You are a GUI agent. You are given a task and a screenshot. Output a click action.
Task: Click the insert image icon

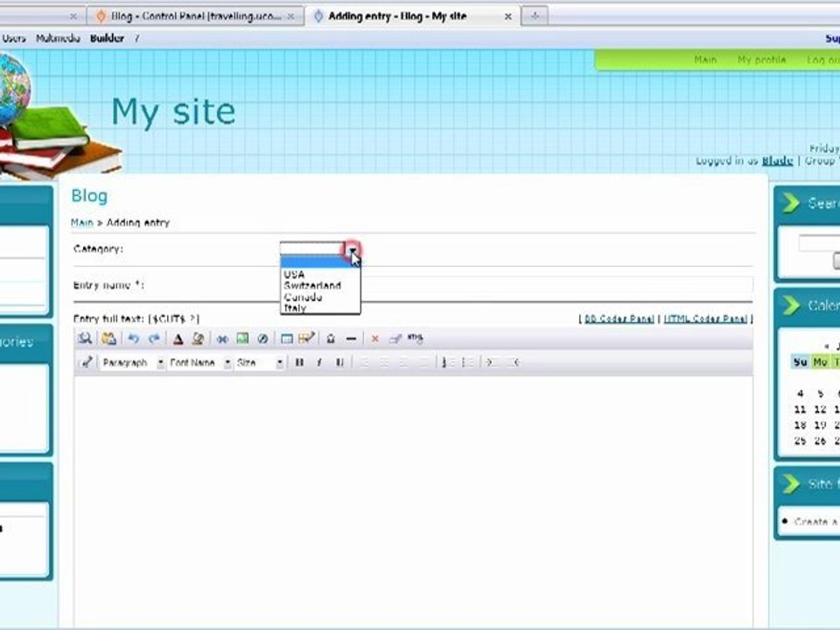242,339
